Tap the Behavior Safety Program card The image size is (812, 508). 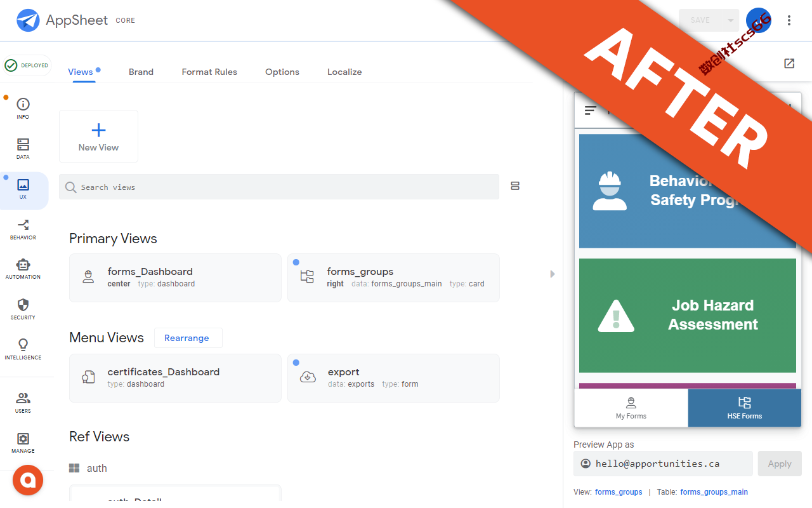pos(687,190)
